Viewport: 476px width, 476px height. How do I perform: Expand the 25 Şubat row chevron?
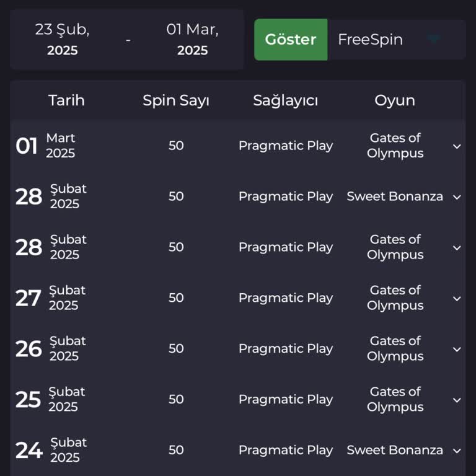coord(457,400)
